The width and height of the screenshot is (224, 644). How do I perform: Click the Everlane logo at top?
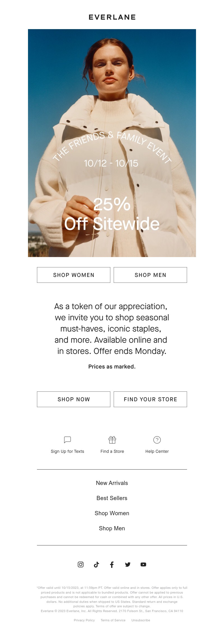click(112, 17)
